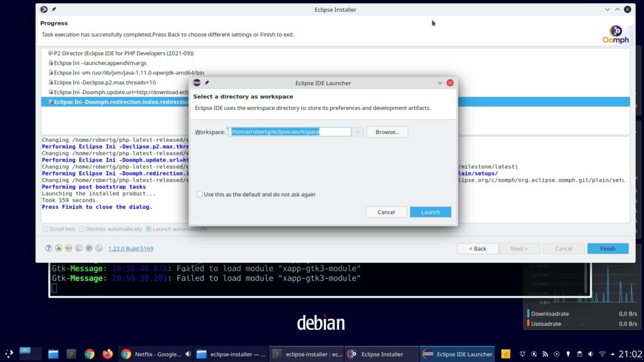Click the RSS feed icon in the system tray
644x362 pixels.
[545, 354]
